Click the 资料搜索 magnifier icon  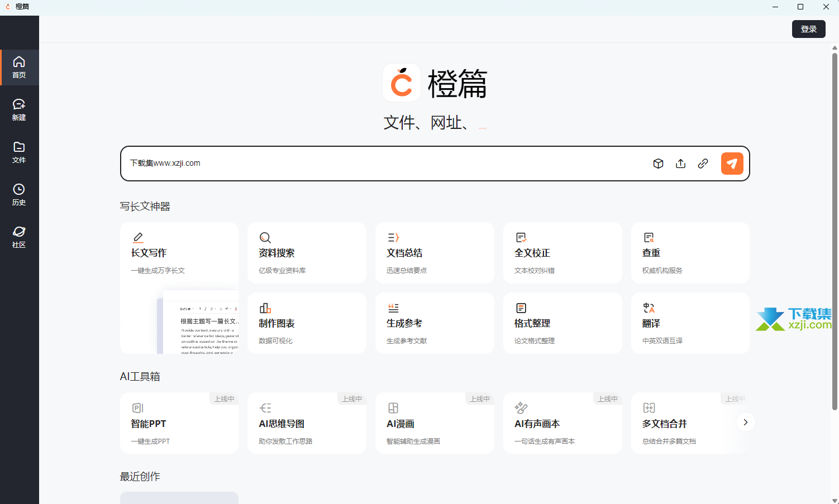click(x=265, y=238)
